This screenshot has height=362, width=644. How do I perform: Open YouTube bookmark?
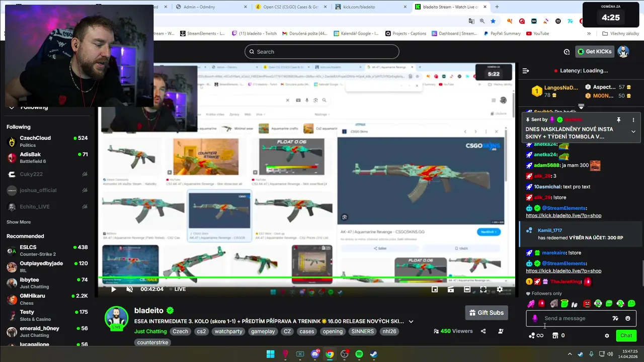[x=537, y=34]
